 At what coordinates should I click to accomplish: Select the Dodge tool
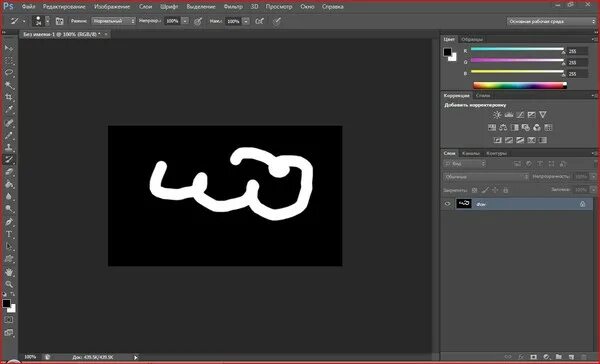pyautogui.click(x=8, y=209)
